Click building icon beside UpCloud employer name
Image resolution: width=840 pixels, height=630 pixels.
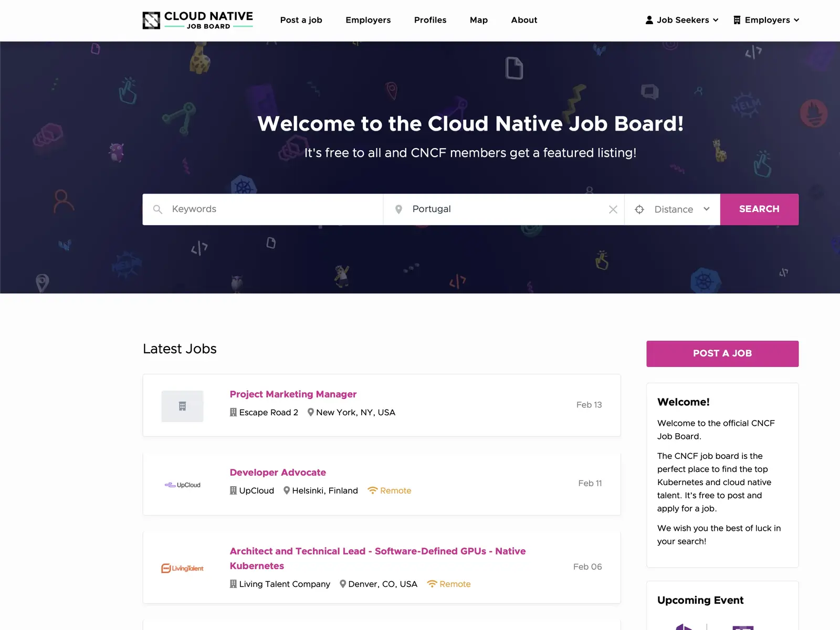pos(233,490)
